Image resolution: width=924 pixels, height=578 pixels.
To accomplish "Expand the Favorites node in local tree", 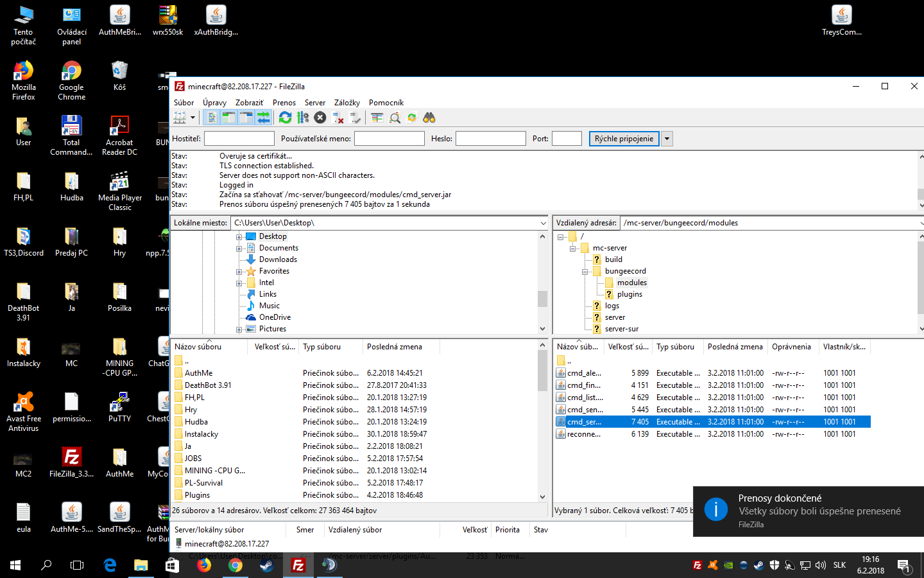I will point(239,271).
